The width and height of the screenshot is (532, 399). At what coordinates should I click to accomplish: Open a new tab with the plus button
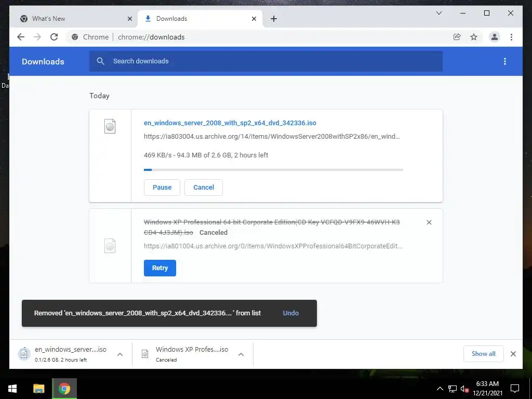pyautogui.click(x=274, y=19)
